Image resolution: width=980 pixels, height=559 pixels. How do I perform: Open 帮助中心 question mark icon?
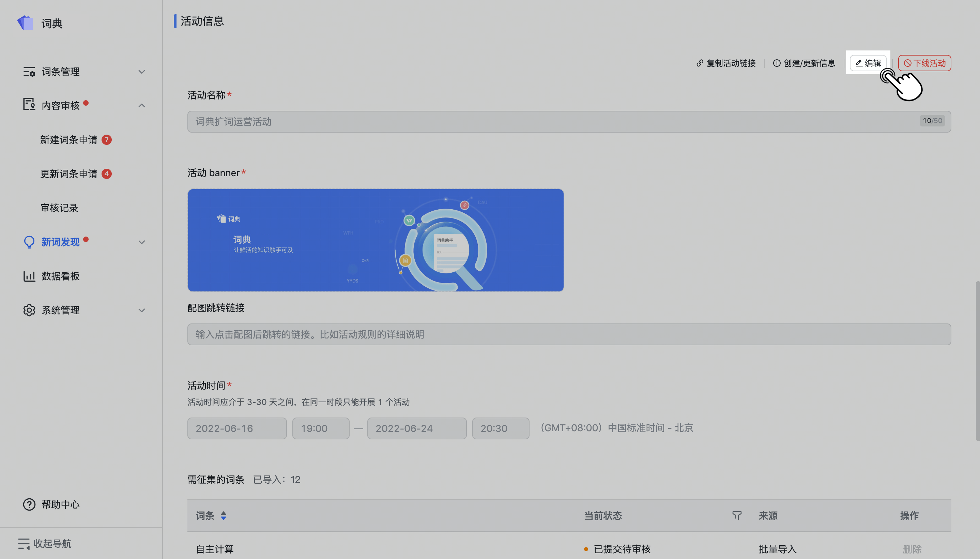pos(29,504)
